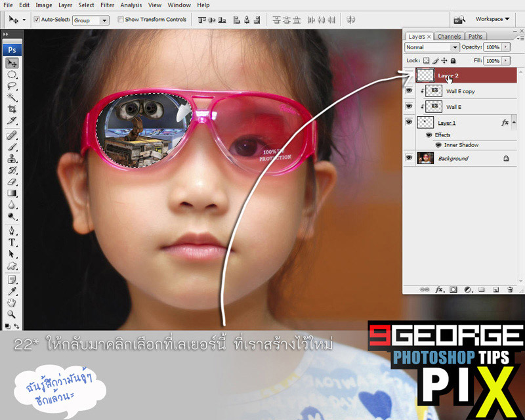Click the Create new group folder icon
The image size is (525, 420).
click(482, 289)
